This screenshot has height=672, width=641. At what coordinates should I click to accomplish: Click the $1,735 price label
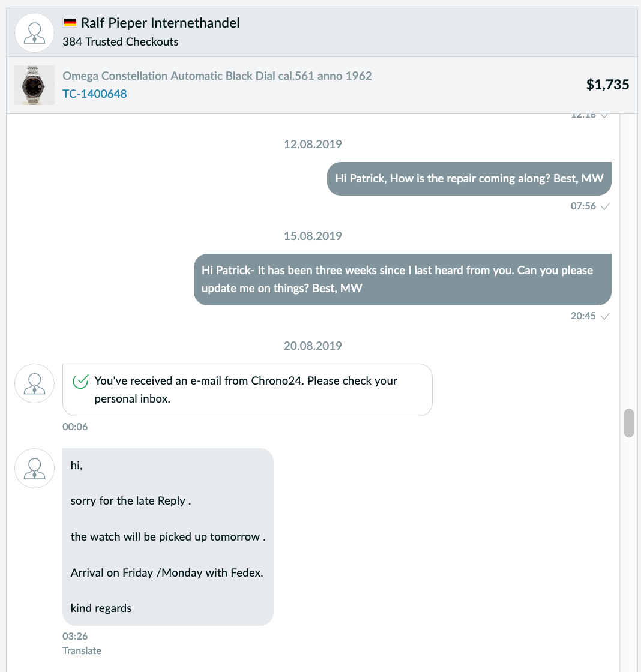tap(607, 85)
